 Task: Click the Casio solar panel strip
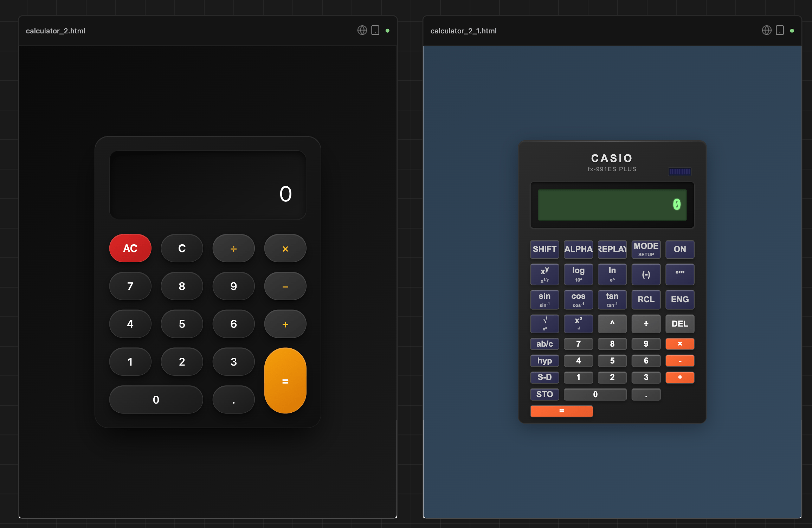click(x=679, y=172)
